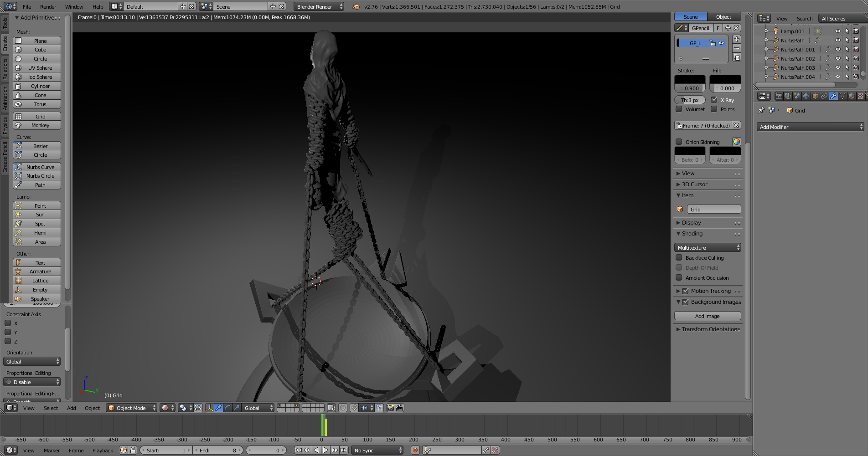Enable the Volumet checkbox
868x456 pixels.
(679, 109)
